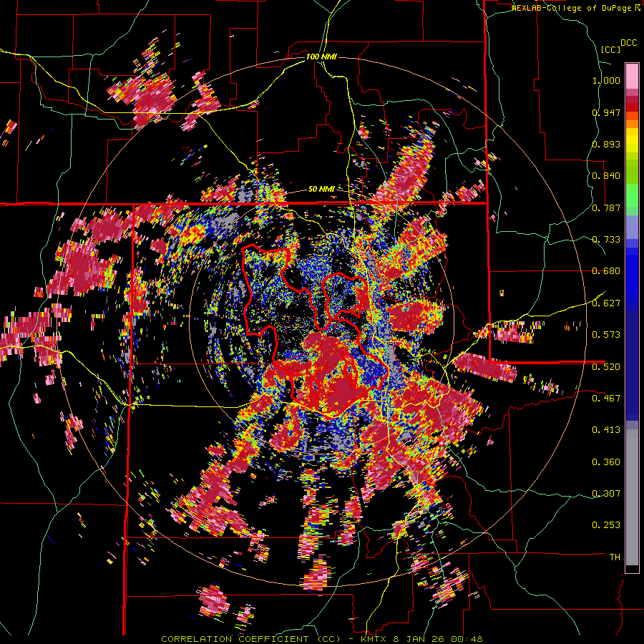644x644 pixels.
Task: Click the 0.947 value on the color scale
Action: tap(606, 112)
